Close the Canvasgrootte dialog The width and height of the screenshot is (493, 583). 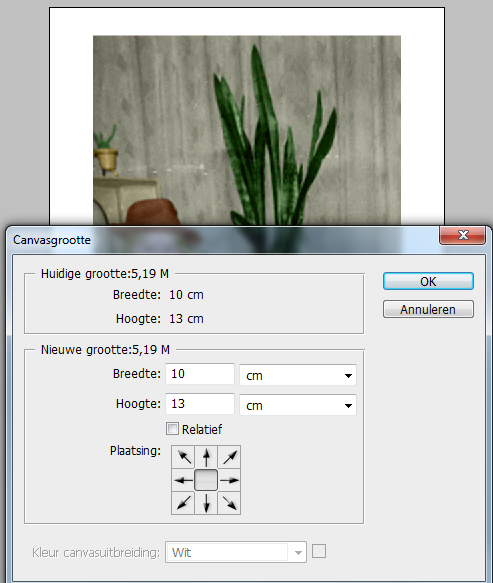[x=463, y=235]
